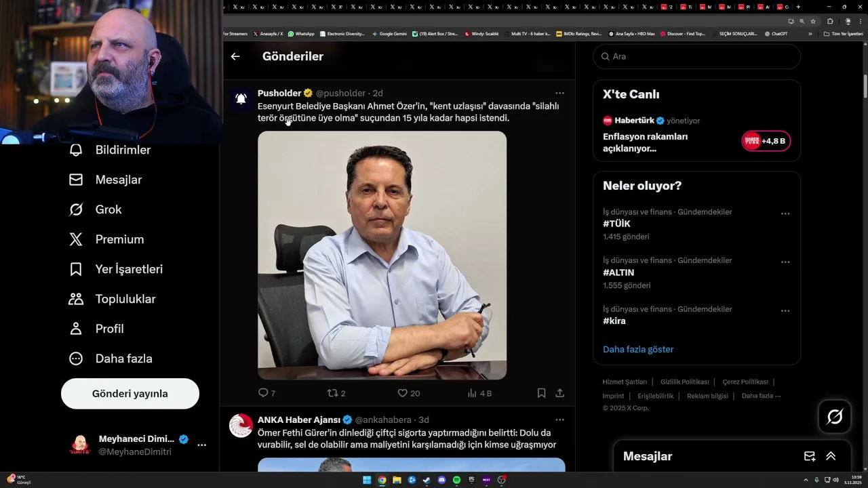Show hidden bookmarks via the » chevron

[810, 34]
